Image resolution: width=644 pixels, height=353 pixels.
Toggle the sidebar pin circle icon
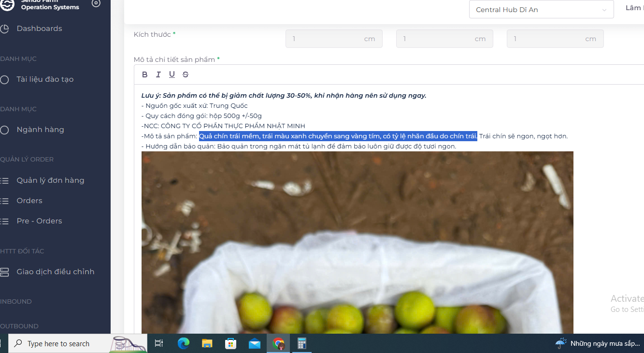click(96, 3)
